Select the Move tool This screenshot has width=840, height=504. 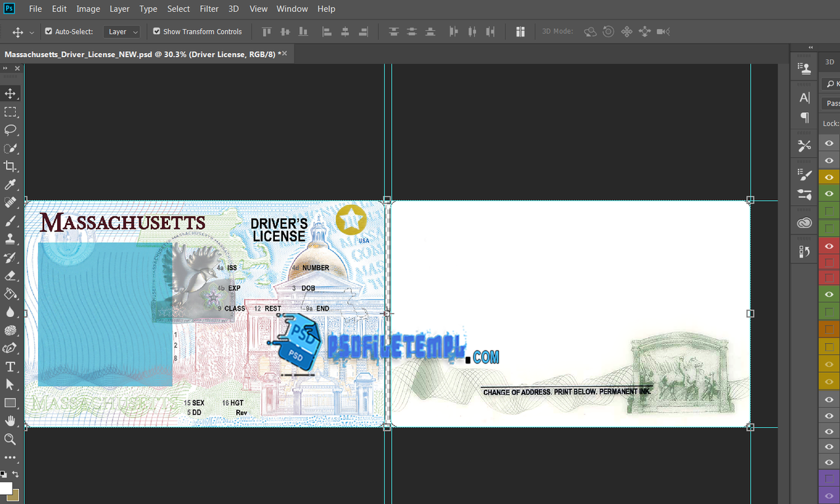pos(10,93)
